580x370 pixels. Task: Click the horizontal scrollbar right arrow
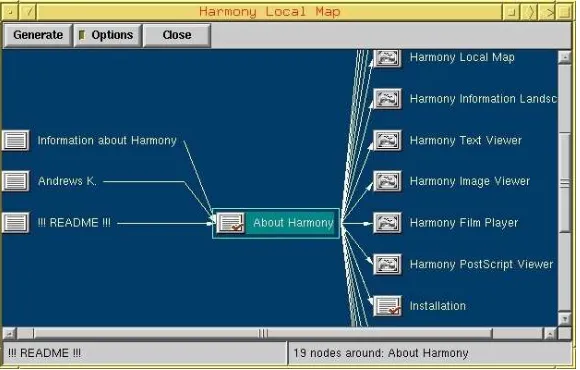[x=550, y=334]
